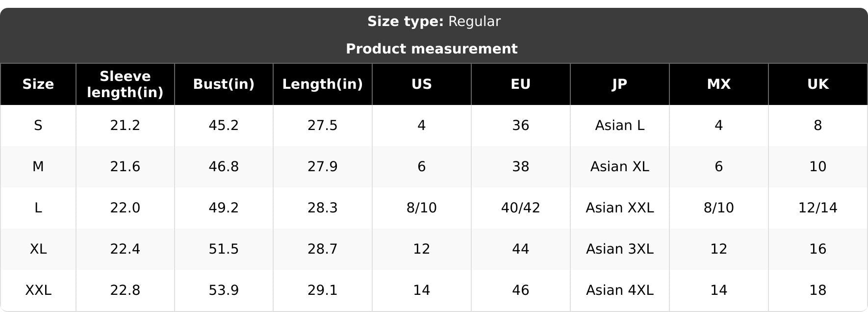Screen dimensions: 868x312
Task: Select the Sleeve length(in) column header
Action: pos(125,84)
